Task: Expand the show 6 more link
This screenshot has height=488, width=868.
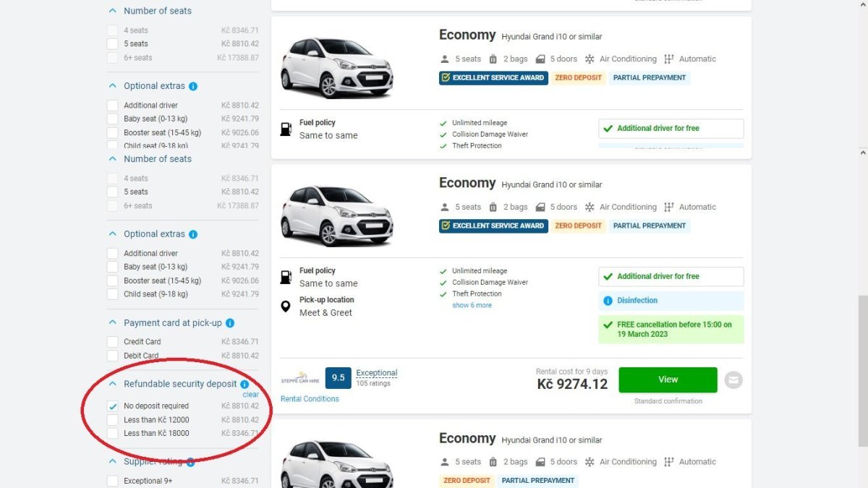Action: (472, 305)
